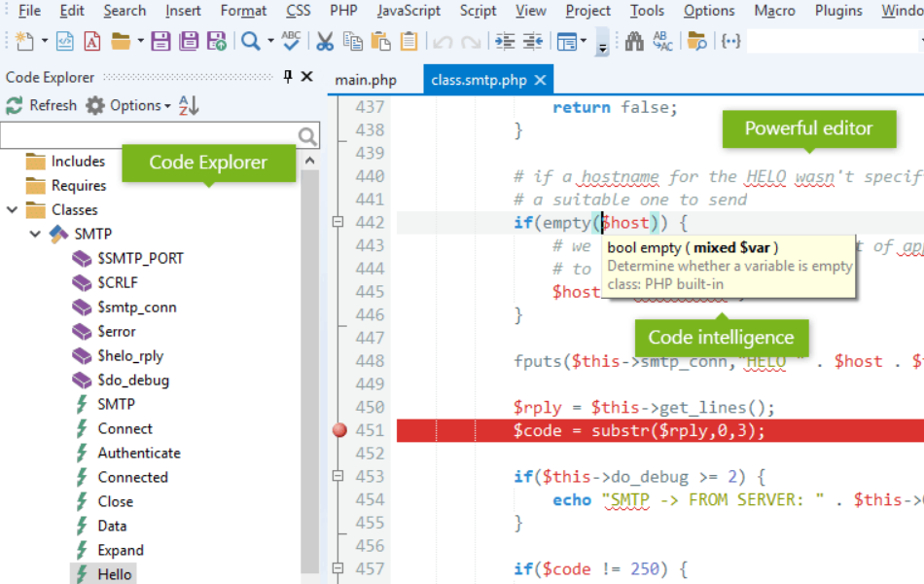924x584 pixels.
Task: Create a new HTML document from the toolbar
Action: [64, 41]
